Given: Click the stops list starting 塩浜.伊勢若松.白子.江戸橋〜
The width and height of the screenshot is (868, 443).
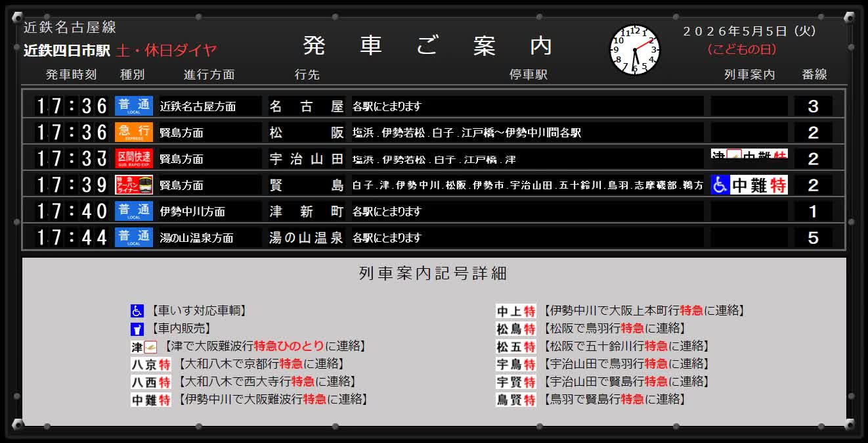Looking at the screenshot, I should click(x=527, y=132).
